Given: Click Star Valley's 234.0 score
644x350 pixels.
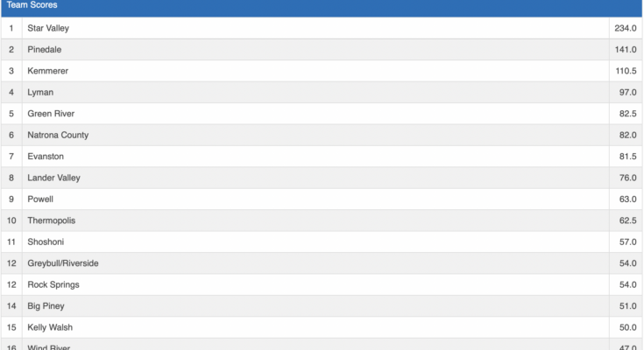Looking at the screenshot, I should 625,28.
